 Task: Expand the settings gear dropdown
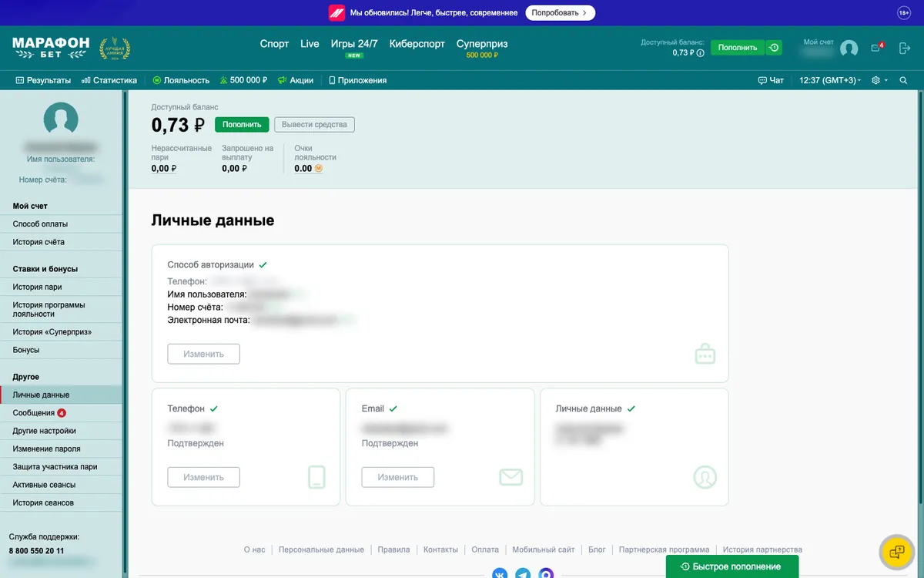pyautogui.click(x=879, y=80)
